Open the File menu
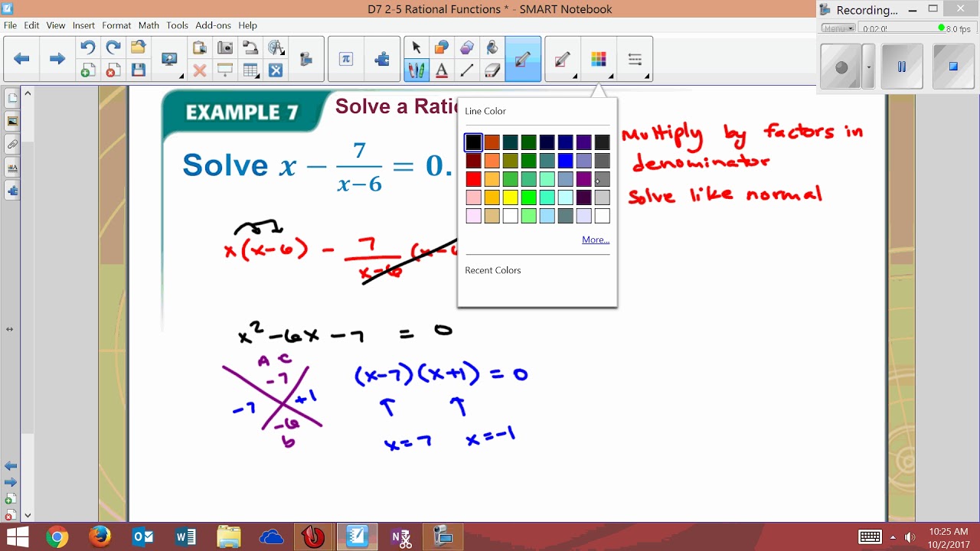The image size is (980, 551). tap(10, 25)
